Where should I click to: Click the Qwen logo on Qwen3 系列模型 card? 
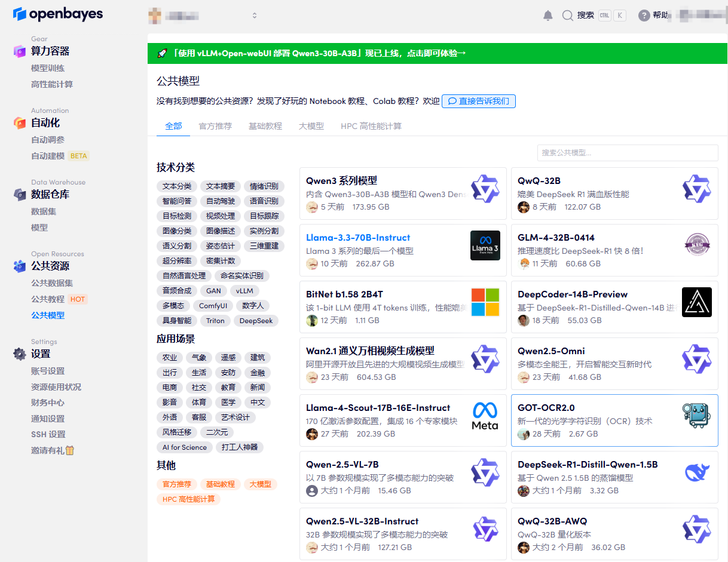pyautogui.click(x=485, y=189)
